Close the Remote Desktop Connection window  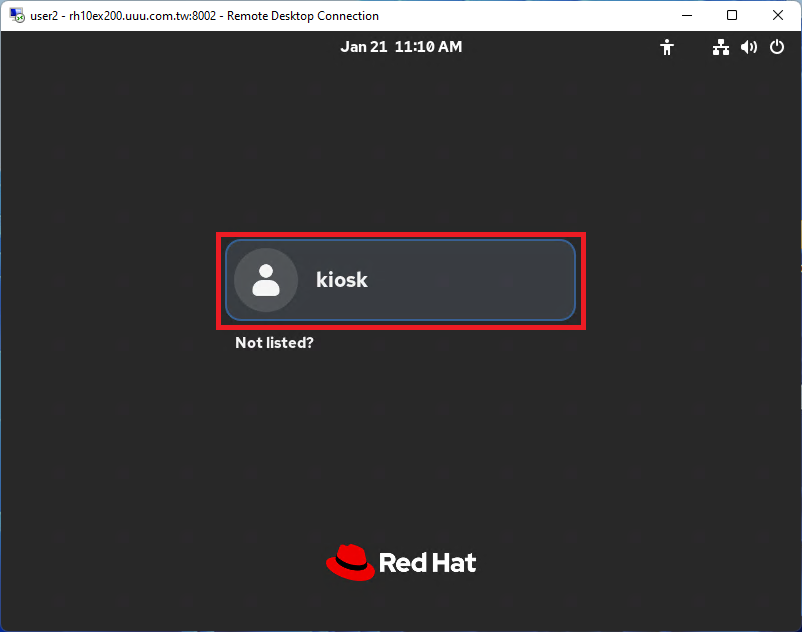click(x=778, y=16)
